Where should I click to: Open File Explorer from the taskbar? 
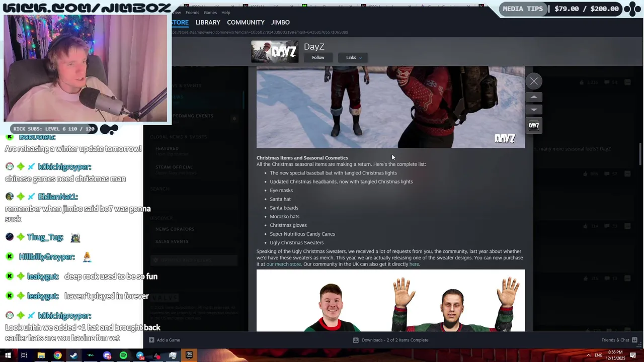click(x=41, y=355)
